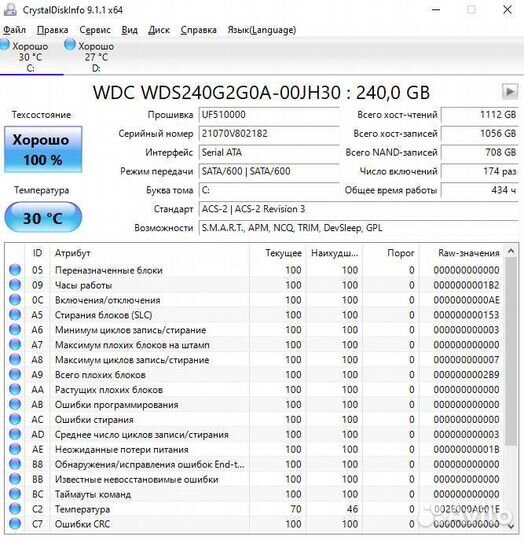This screenshot has width=524, height=540.
Task: Click the status icon for attribute A8
Action: click(x=15, y=360)
